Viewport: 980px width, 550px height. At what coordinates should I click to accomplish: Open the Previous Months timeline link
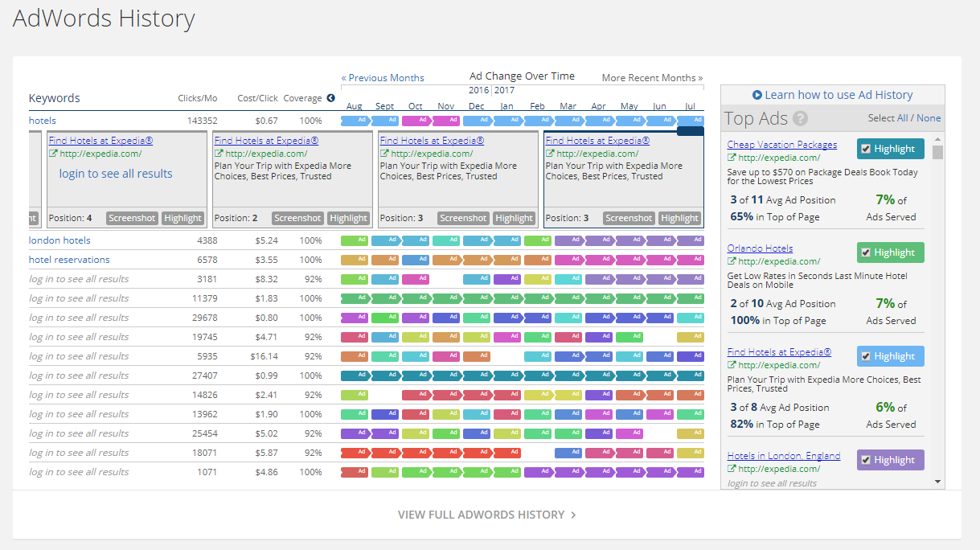(x=383, y=78)
